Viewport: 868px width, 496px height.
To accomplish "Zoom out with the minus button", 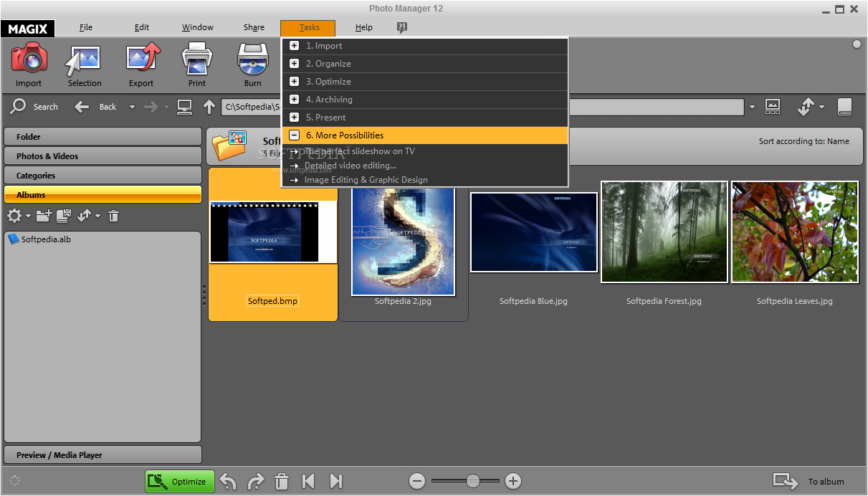I will coord(417,482).
